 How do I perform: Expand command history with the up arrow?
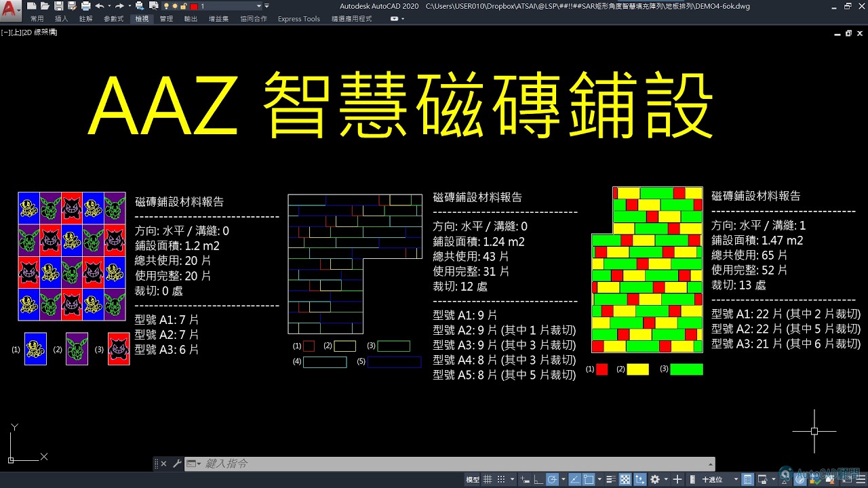point(710,464)
